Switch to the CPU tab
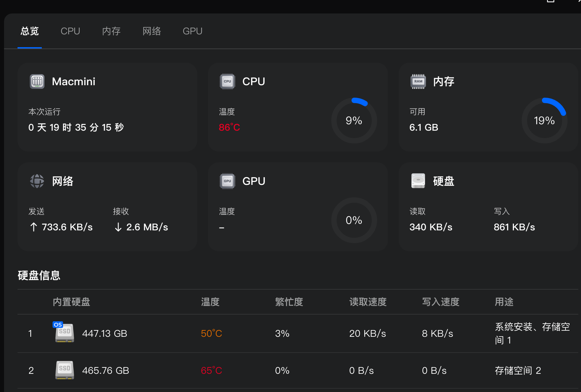The image size is (581, 392). pyautogui.click(x=70, y=31)
